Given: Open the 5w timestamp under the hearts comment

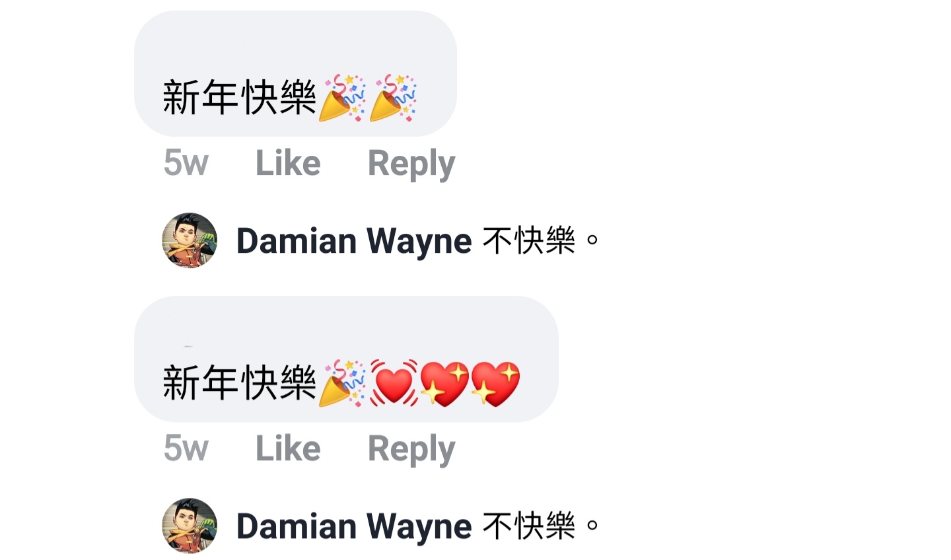Looking at the screenshot, I should pos(186,448).
